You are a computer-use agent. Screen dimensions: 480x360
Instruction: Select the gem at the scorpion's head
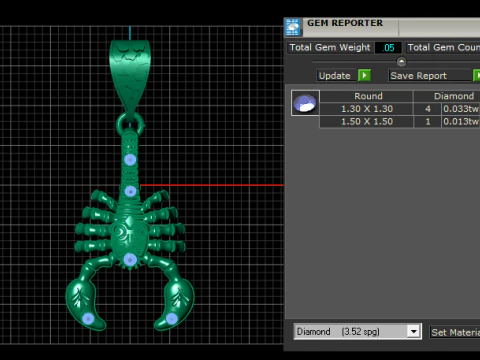[130, 260]
